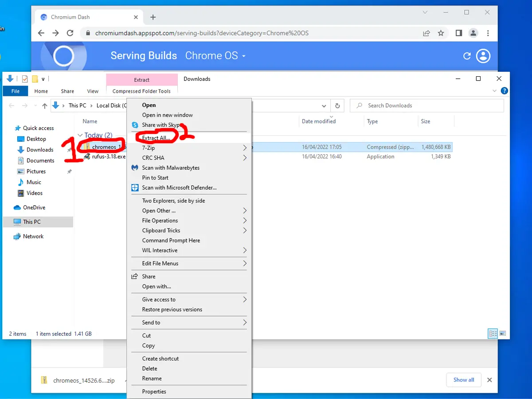Open the Chrome tab search chevron
532x399 pixels.
(x=425, y=12)
